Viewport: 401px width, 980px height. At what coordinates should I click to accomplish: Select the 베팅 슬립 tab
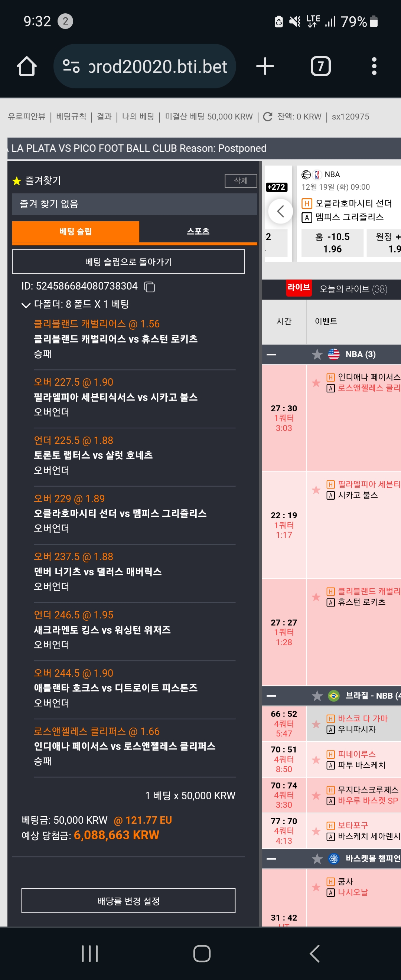point(75,231)
